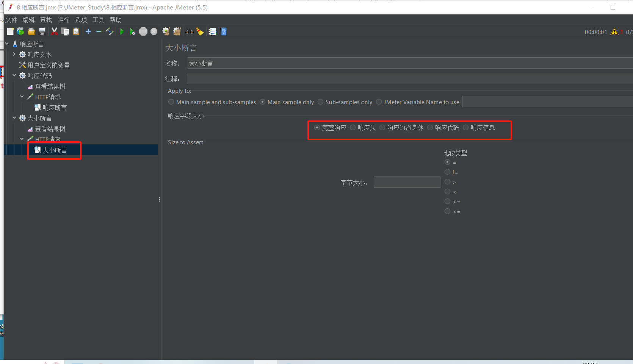Open Help with question mark icon
The width and height of the screenshot is (633, 364).
point(223,31)
